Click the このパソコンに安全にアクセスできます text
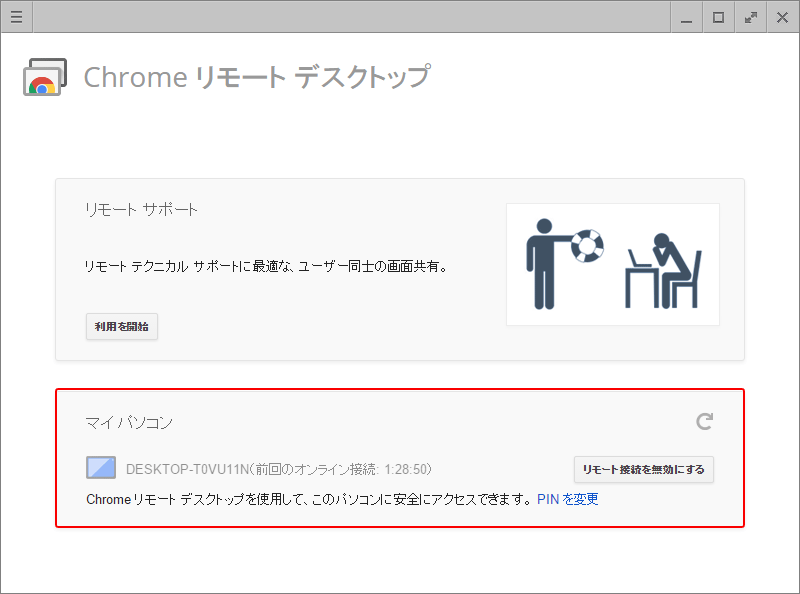800x594 pixels. [x=423, y=499]
